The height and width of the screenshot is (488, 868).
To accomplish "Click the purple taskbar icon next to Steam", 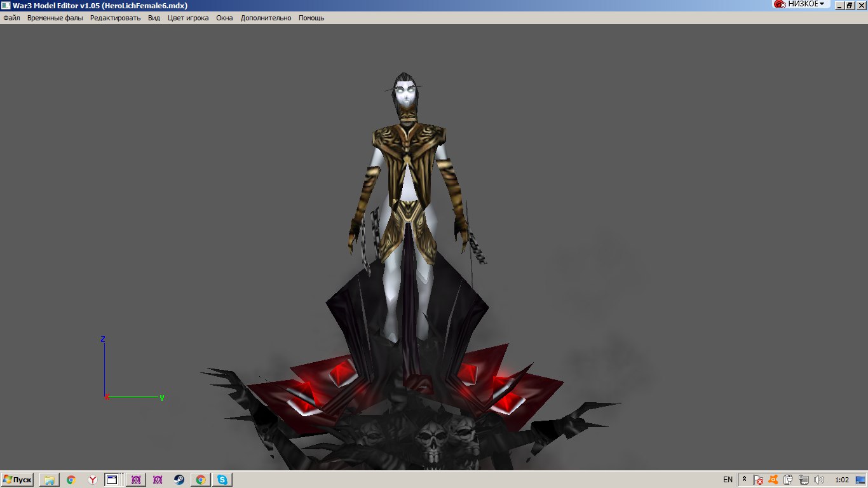I will click(x=158, y=480).
